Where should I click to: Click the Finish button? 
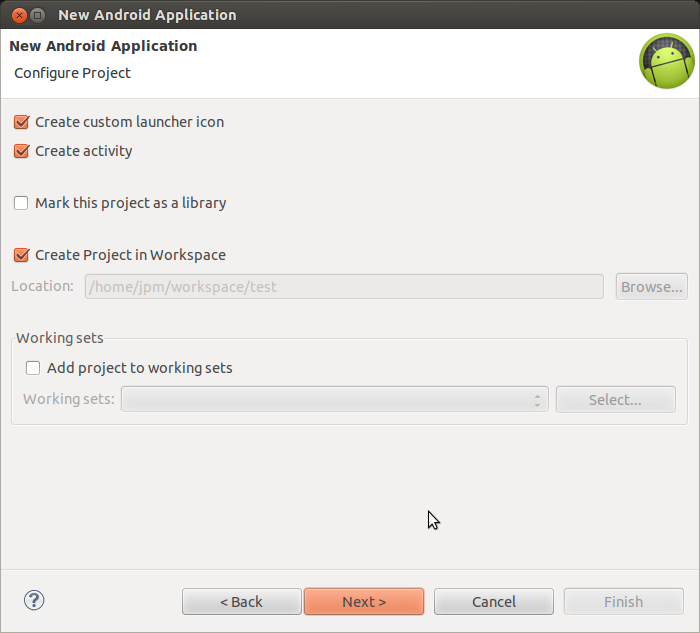point(624,602)
